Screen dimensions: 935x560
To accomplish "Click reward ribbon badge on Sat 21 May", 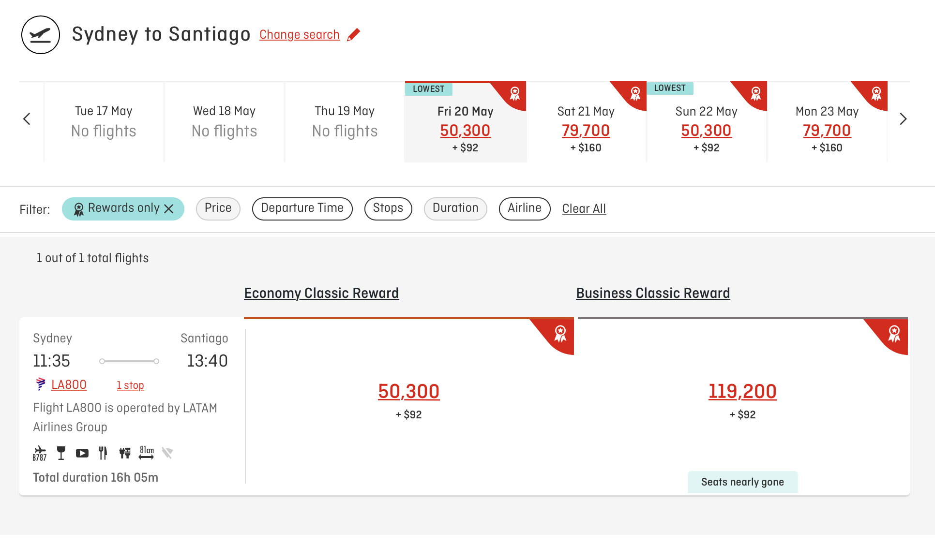I will pyautogui.click(x=635, y=93).
